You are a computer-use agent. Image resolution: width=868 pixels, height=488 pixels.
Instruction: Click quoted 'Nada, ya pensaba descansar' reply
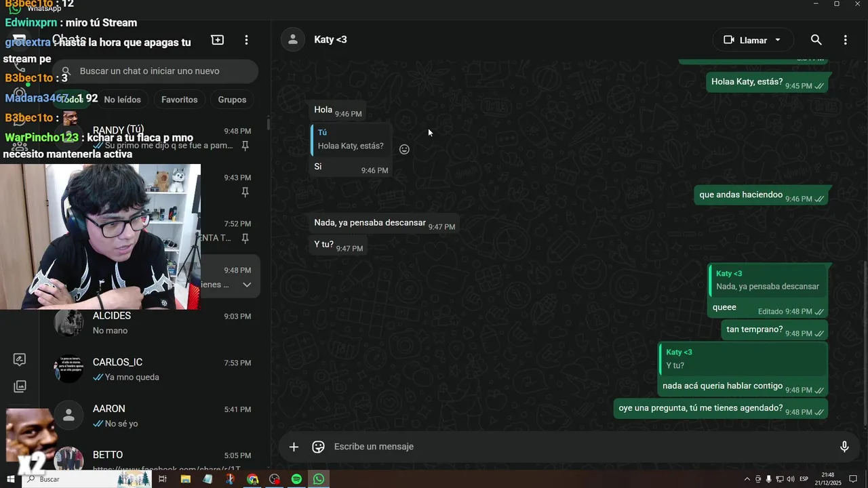(766, 280)
